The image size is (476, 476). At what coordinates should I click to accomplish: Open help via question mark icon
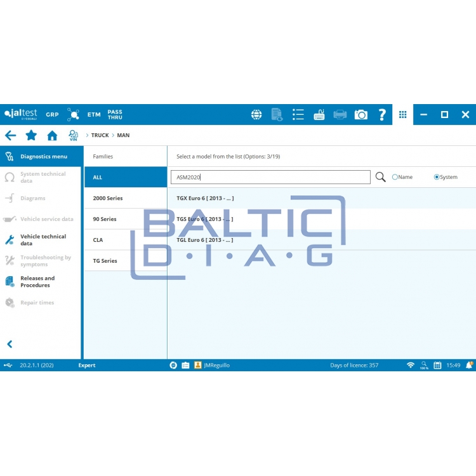[382, 114]
